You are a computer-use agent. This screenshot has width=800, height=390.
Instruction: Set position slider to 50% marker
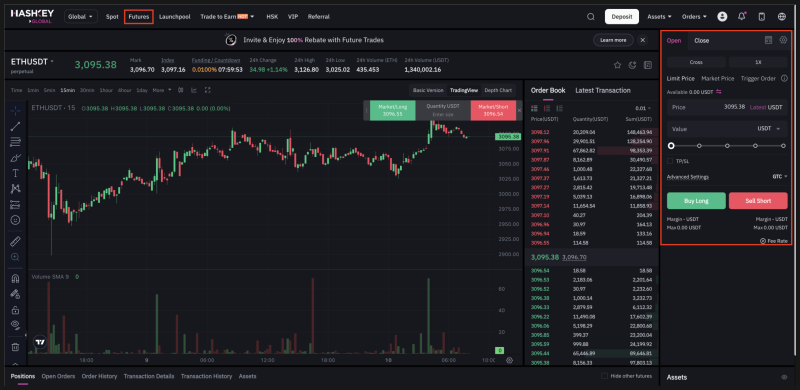[727, 146]
